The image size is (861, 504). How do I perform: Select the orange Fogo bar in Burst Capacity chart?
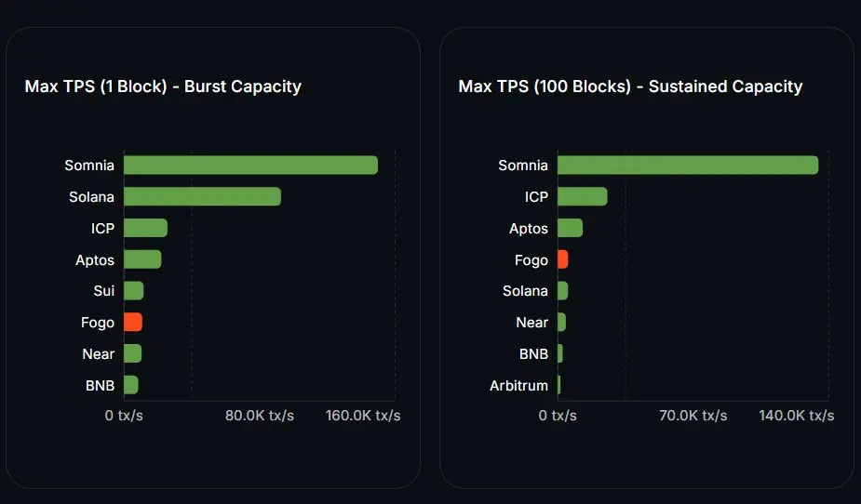[x=133, y=323]
